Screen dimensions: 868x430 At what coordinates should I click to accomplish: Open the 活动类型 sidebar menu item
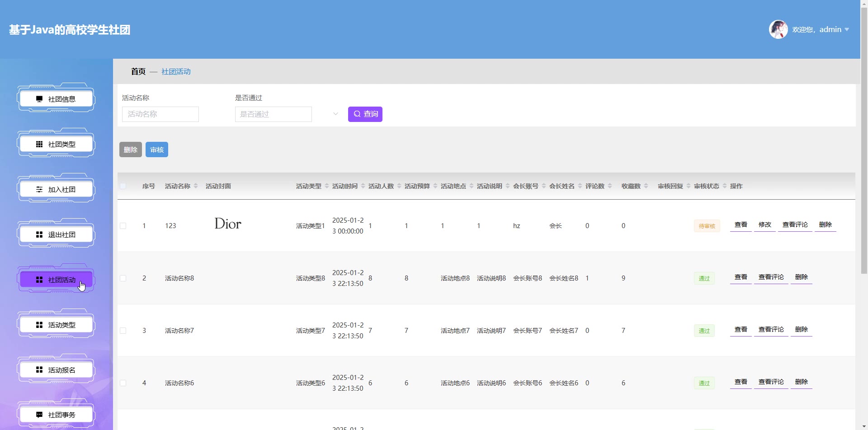pyautogui.click(x=56, y=325)
